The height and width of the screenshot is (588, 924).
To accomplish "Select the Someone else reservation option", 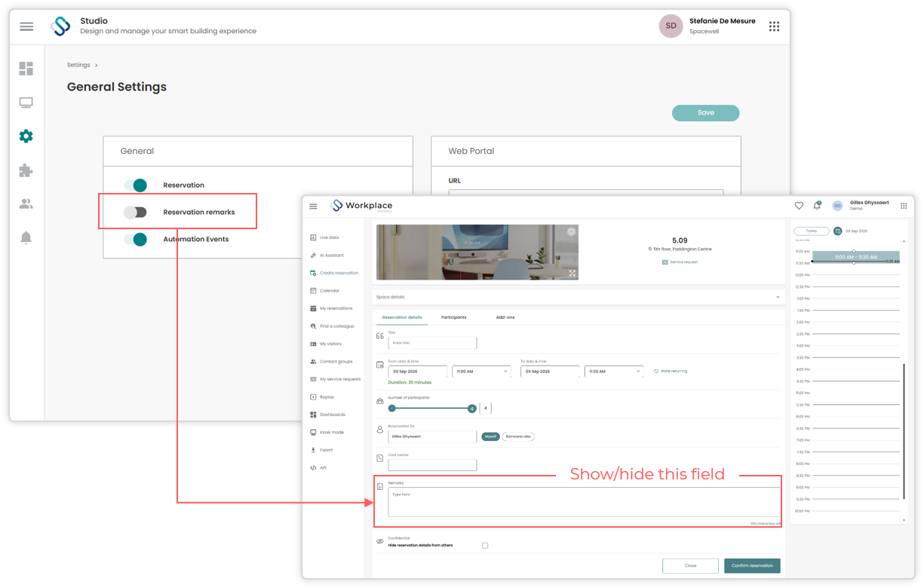I will (x=518, y=436).
